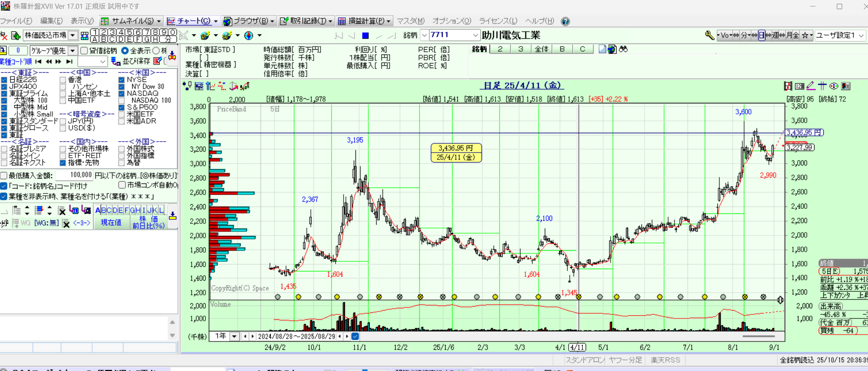Click the compass icon in the toolbar

coord(249,35)
